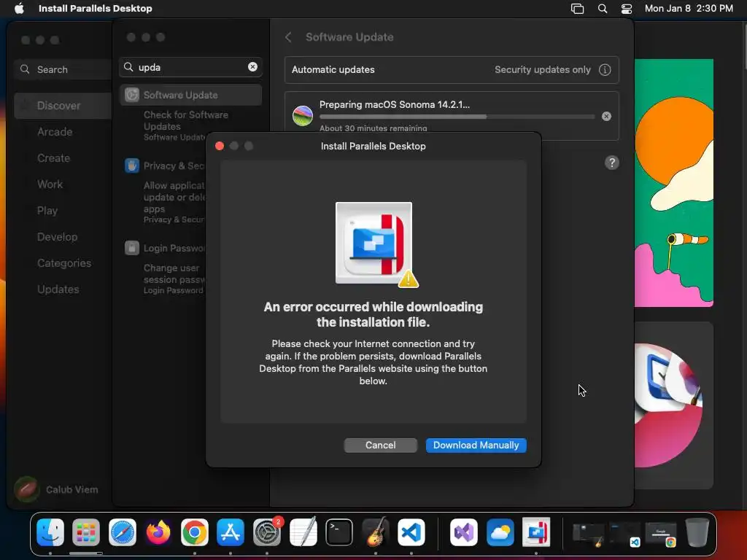Open date and time in menu bar
The height and width of the screenshot is (560, 747).
689,8
